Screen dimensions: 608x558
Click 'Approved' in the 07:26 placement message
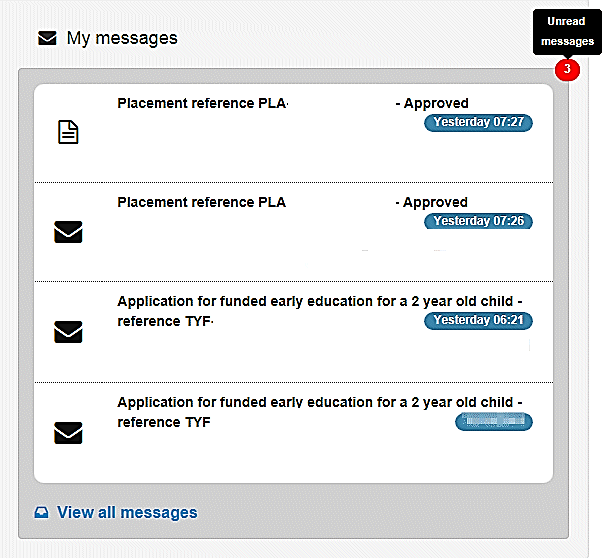click(x=435, y=202)
